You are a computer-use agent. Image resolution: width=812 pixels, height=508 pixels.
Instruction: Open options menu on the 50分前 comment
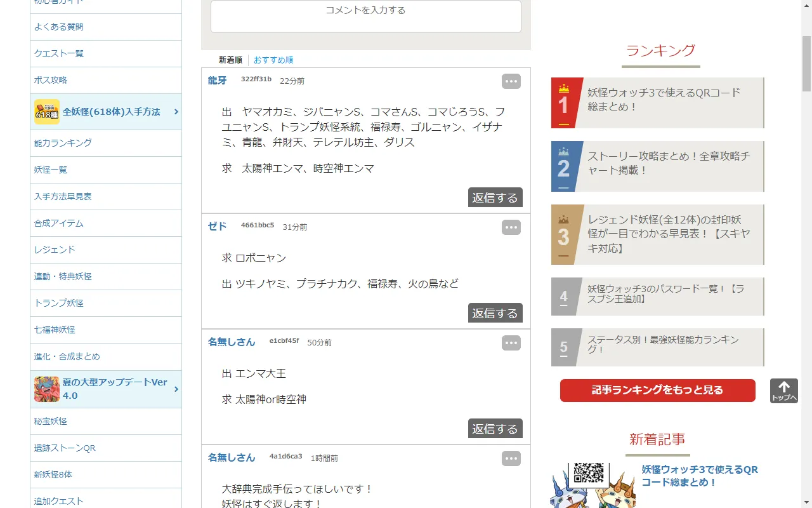[x=511, y=343]
